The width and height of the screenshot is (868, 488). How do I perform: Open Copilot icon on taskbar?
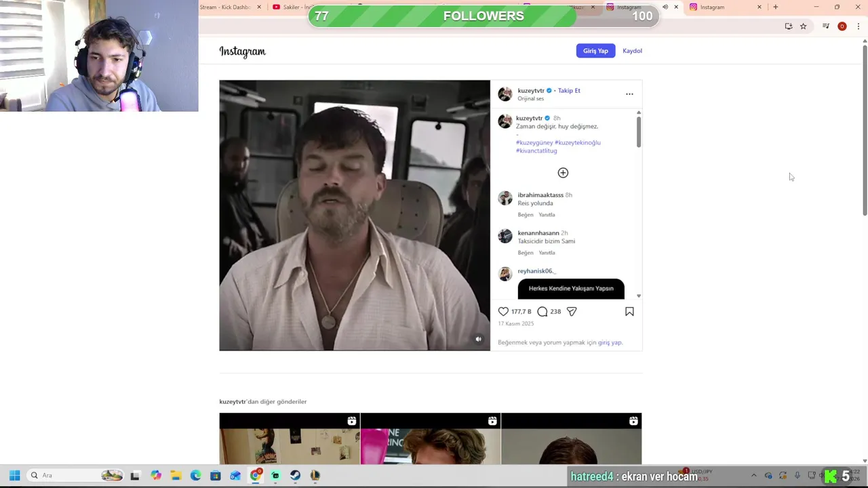pos(156,476)
